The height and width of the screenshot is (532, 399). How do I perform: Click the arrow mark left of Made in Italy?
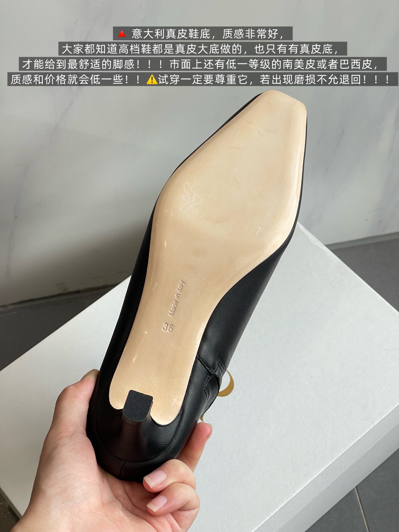tap(155, 285)
